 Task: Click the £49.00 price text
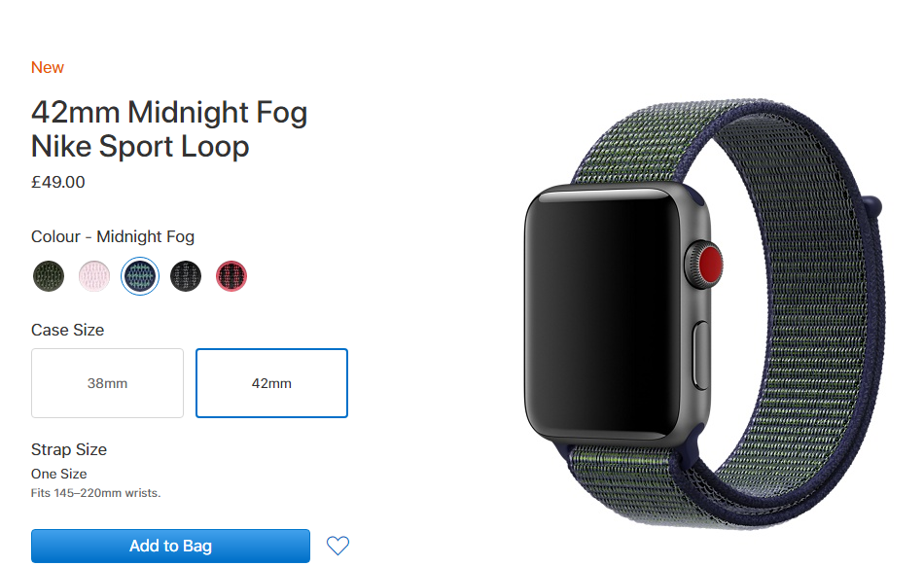click(57, 182)
